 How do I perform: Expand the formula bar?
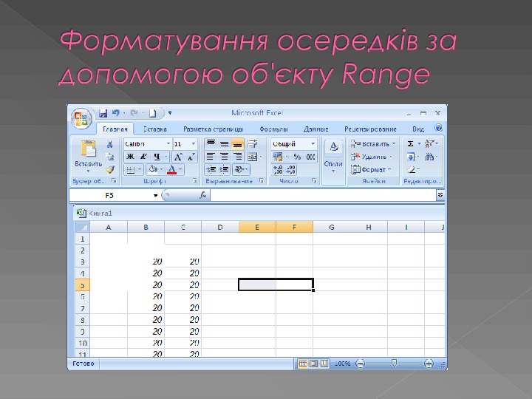(440, 195)
